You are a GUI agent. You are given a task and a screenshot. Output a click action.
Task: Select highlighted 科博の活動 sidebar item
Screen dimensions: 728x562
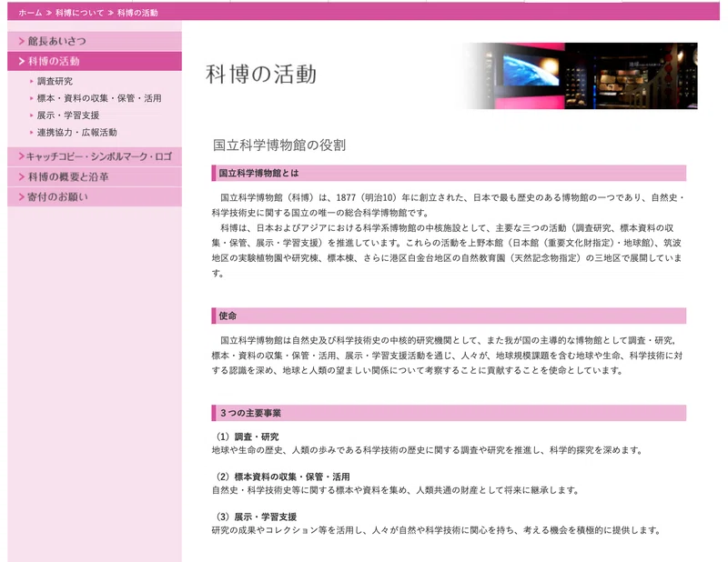point(95,61)
